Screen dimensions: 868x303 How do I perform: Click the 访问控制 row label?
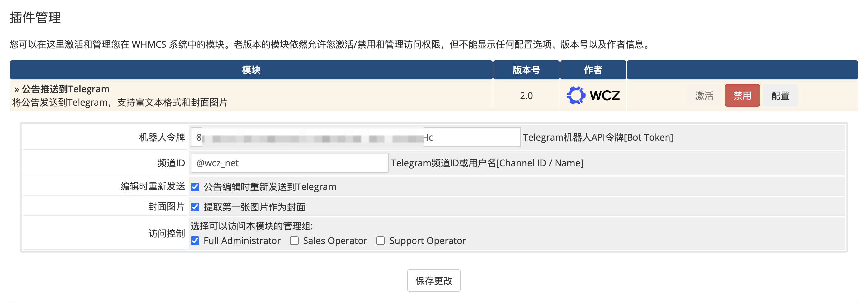click(x=166, y=233)
